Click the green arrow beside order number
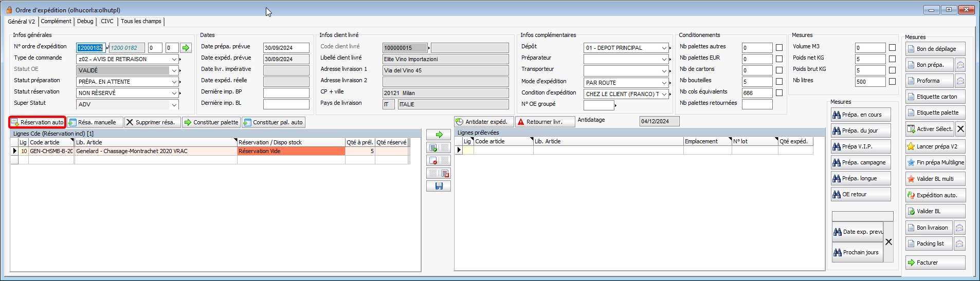The height and width of the screenshot is (281, 980). (x=186, y=48)
